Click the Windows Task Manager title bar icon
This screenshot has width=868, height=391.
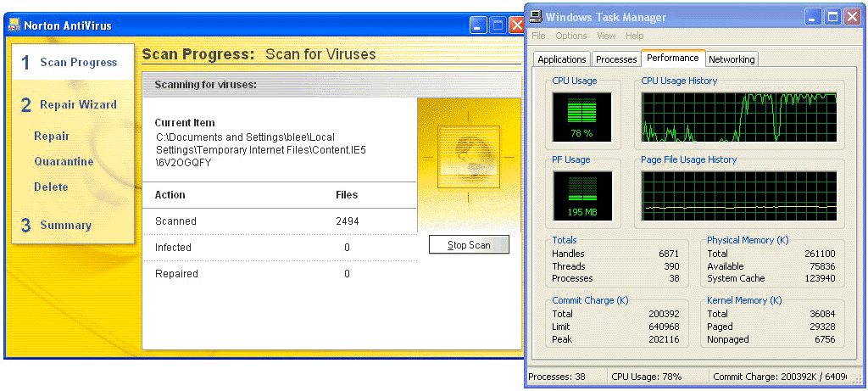tap(536, 17)
